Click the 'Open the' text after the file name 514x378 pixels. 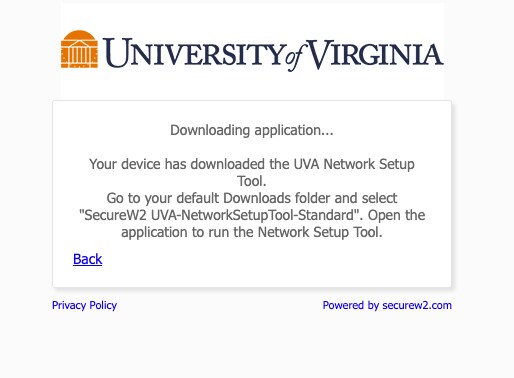pyautogui.click(x=397, y=215)
